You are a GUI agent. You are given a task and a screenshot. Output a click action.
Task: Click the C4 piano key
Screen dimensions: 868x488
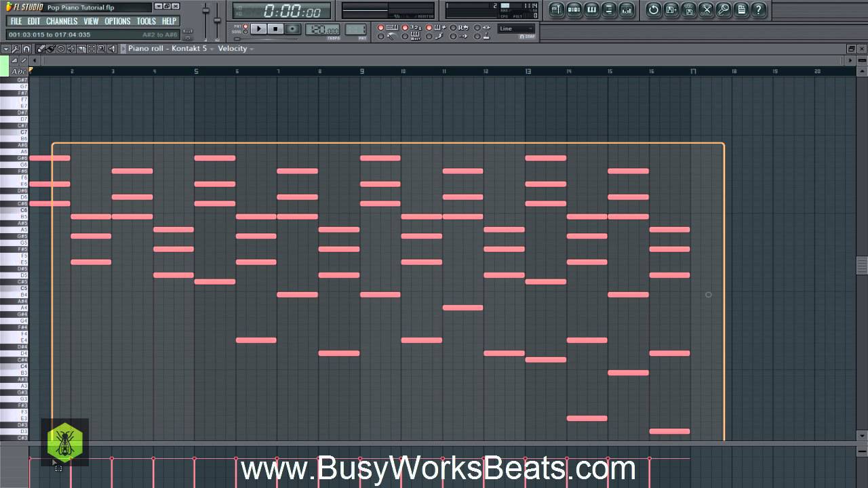point(14,366)
